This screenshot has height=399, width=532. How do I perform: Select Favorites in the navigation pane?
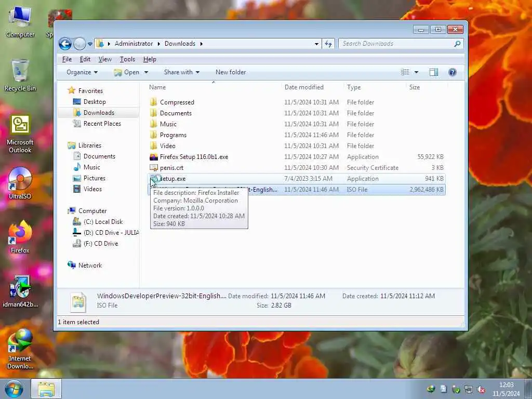coord(90,90)
